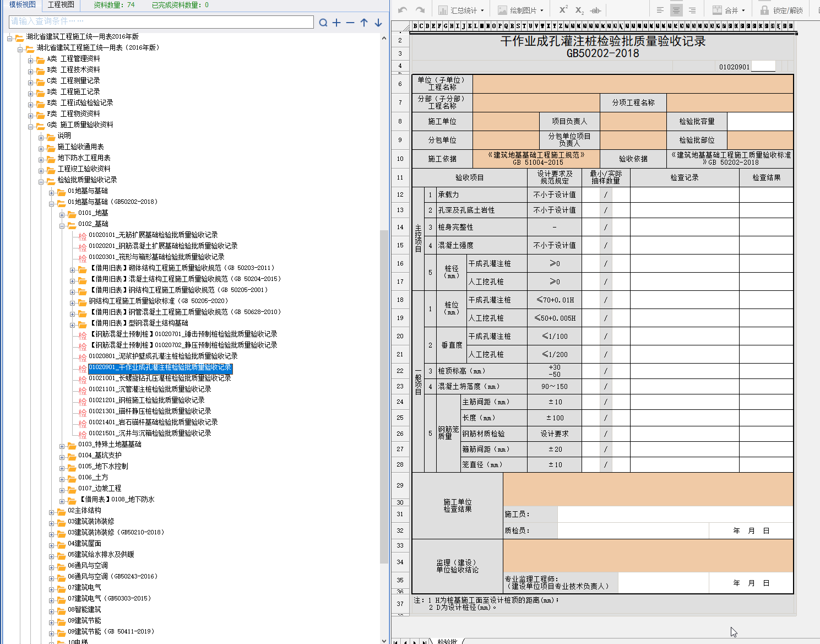Collapse the 0102_基础 node
The width and height of the screenshot is (820, 644).
tap(62, 225)
